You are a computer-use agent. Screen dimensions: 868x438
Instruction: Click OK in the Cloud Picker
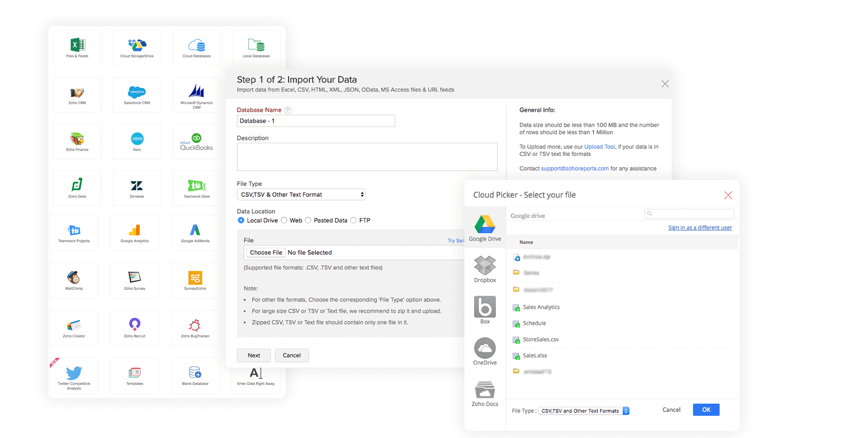[x=706, y=410]
